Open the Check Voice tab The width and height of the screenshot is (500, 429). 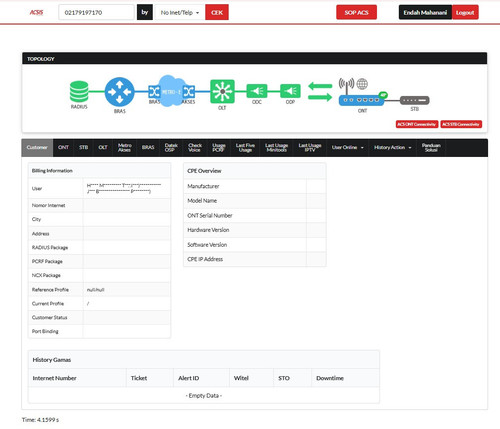[195, 147]
